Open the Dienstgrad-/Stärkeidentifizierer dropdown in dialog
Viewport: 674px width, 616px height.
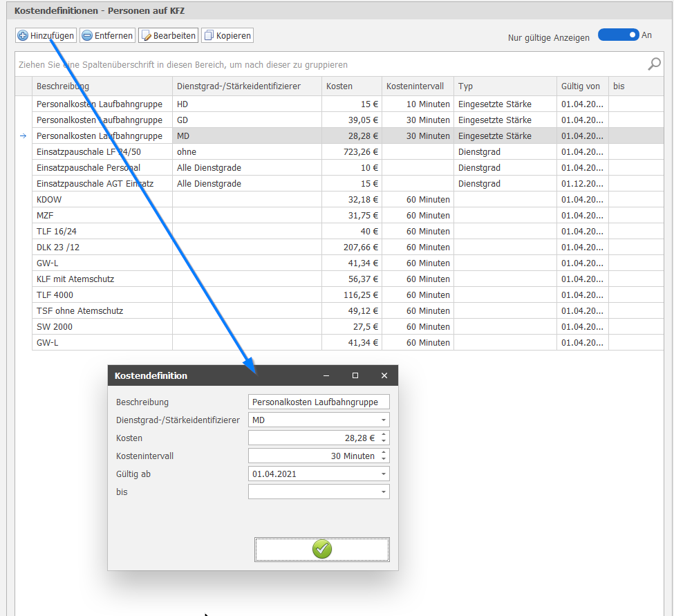[383, 420]
